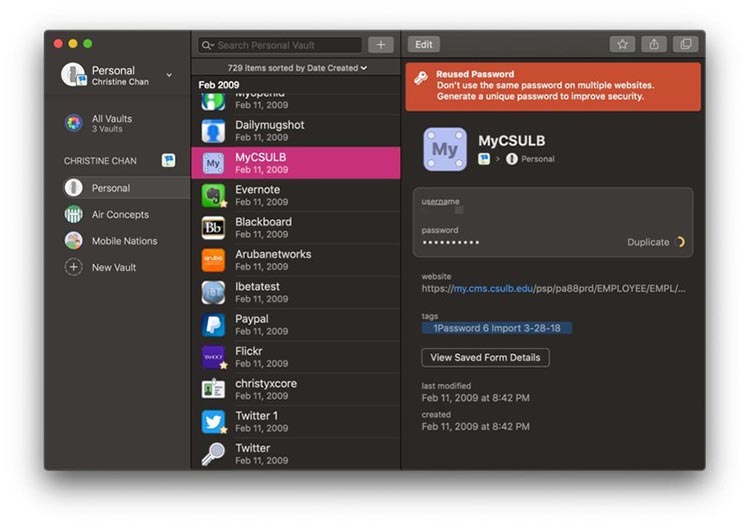The image size is (750, 527).
Task: Click the Blackboard Bb icon
Action: (213, 228)
